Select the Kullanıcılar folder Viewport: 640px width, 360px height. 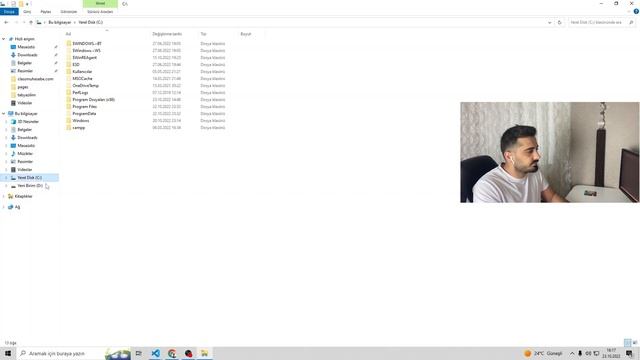[x=82, y=72]
